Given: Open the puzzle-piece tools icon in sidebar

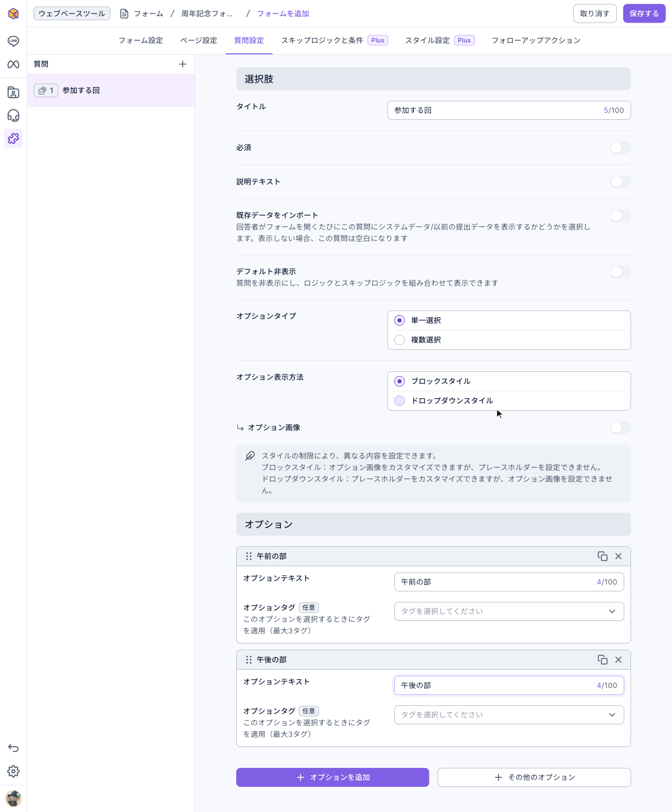Looking at the screenshot, I should tap(13, 138).
